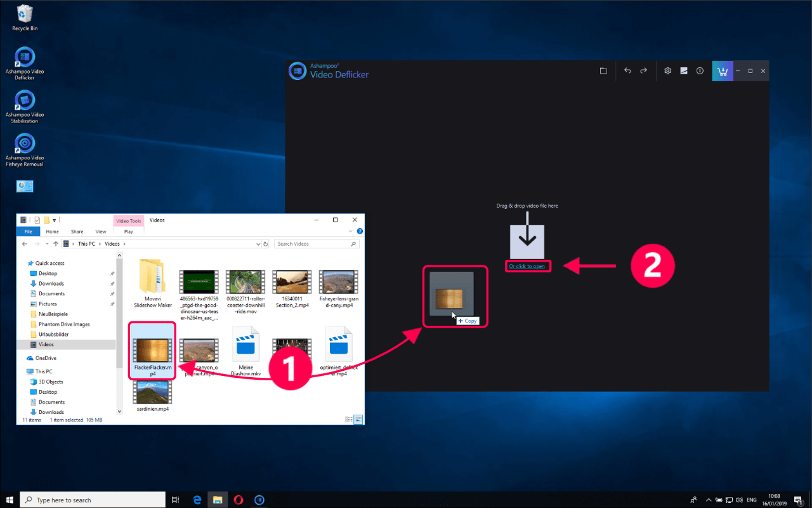Open settings via the gear icon
Screen dimensions: 812x508
[667, 71]
